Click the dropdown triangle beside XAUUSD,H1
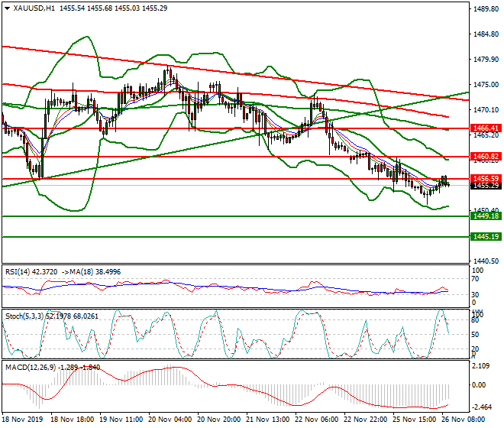Image resolution: width=504 pixels, height=428 pixels. [8, 8]
